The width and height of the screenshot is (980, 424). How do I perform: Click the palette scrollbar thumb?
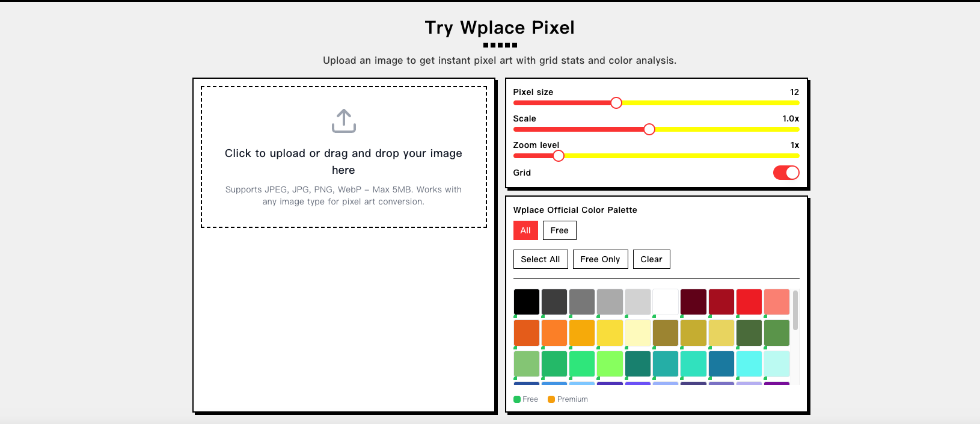coord(795,310)
